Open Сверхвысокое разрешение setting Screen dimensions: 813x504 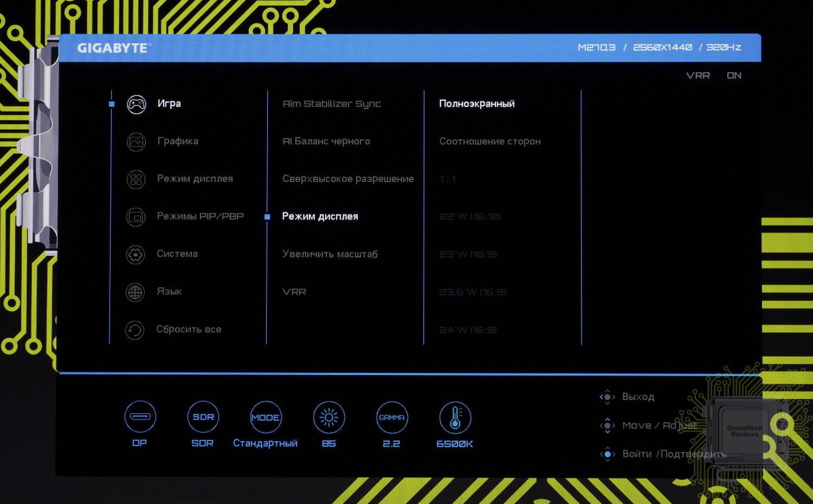click(x=348, y=179)
